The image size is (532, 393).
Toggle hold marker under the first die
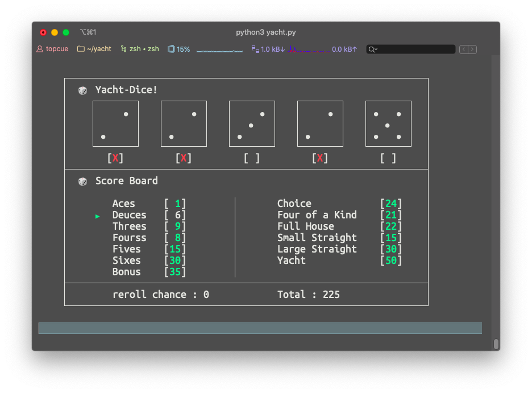115,158
